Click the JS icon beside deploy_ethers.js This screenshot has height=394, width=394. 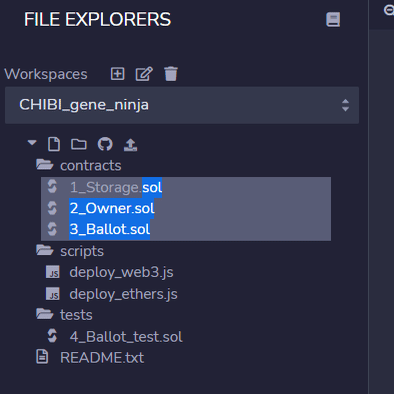coord(53,294)
